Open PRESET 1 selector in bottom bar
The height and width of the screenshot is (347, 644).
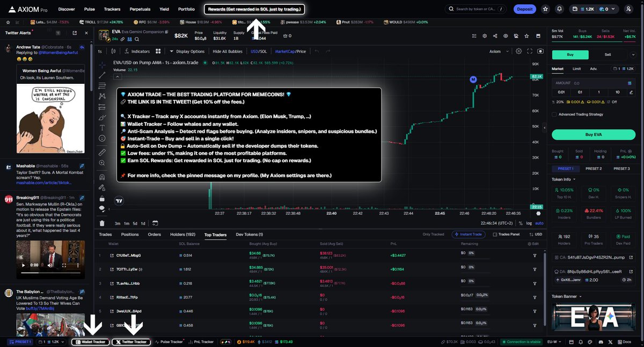click(x=19, y=342)
